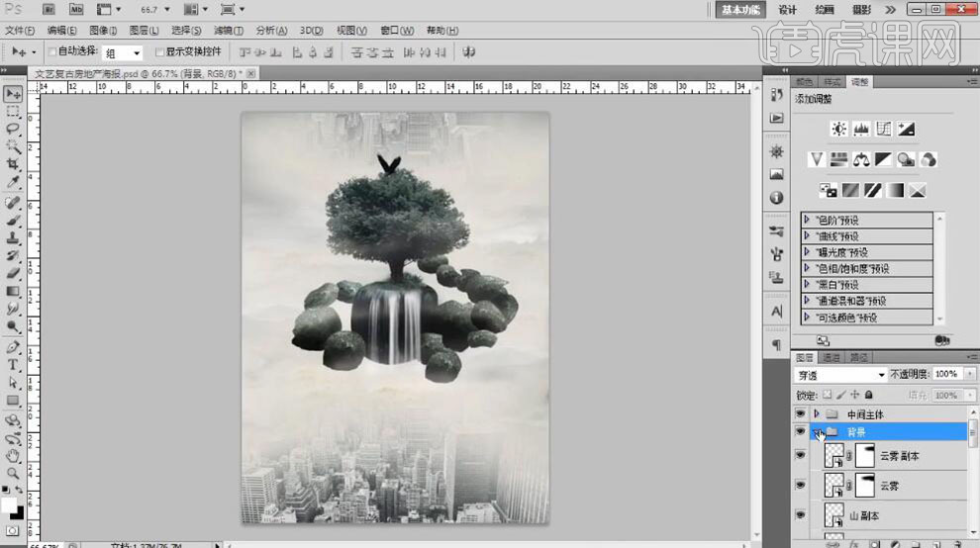Select the Horizontal Type tool
Viewport: 980px width, 548px height.
(13, 365)
